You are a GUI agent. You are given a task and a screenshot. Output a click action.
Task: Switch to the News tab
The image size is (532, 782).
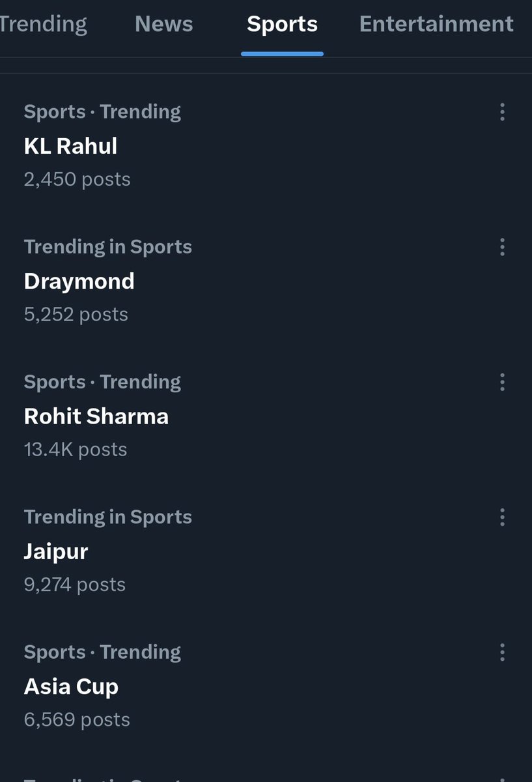(x=163, y=25)
